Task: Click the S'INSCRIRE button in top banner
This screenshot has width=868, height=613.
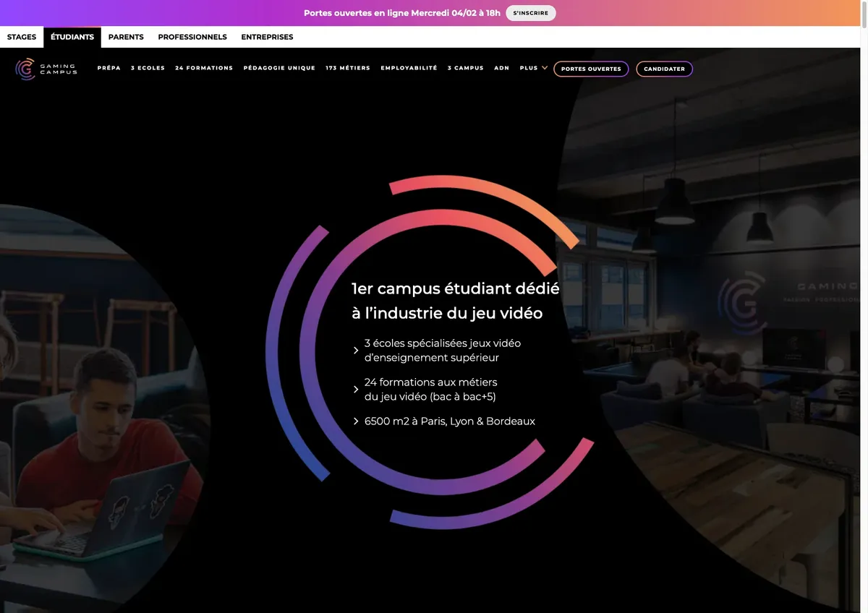Action: [x=531, y=13]
